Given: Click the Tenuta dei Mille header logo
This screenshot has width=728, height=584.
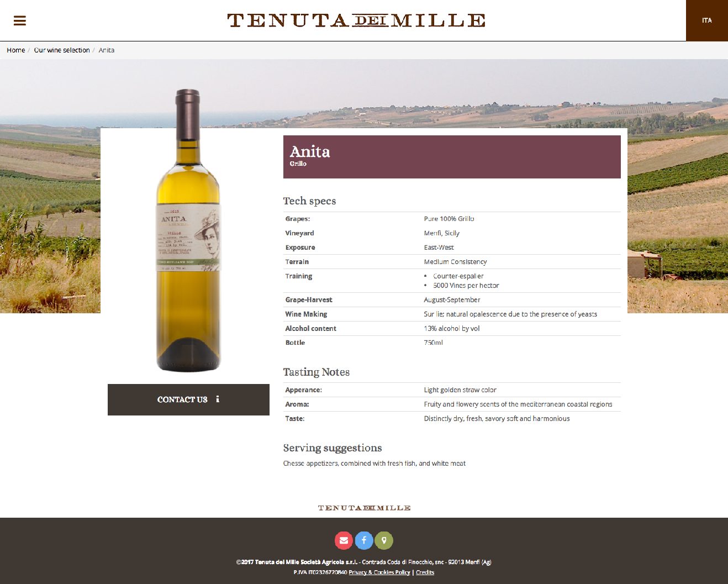Looking at the screenshot, I should [356, 20].
